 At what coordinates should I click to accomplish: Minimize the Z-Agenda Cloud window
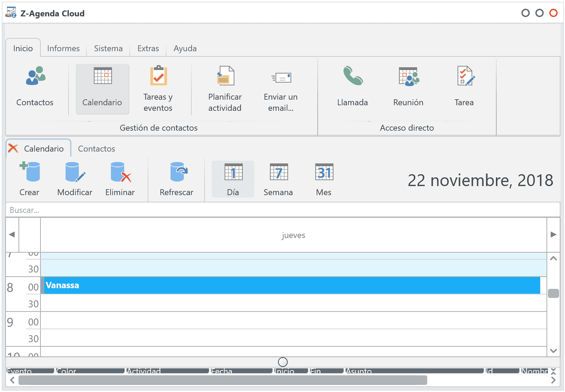tap(525, 13)
